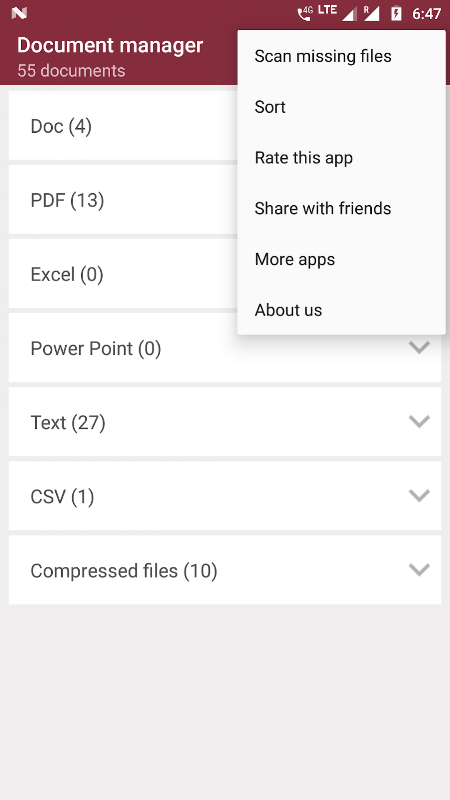Expand the Power Point chevron arrow

419,348
